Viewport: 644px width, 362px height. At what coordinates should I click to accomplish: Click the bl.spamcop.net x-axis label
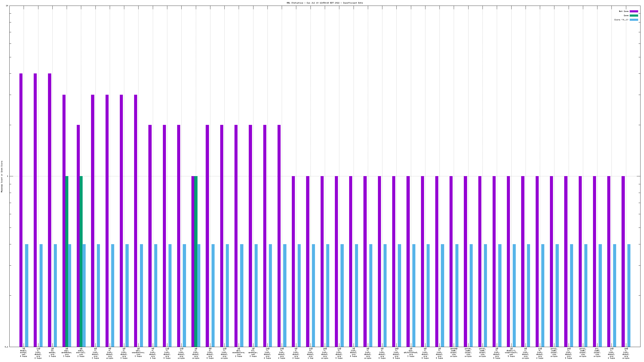(253, 352)
